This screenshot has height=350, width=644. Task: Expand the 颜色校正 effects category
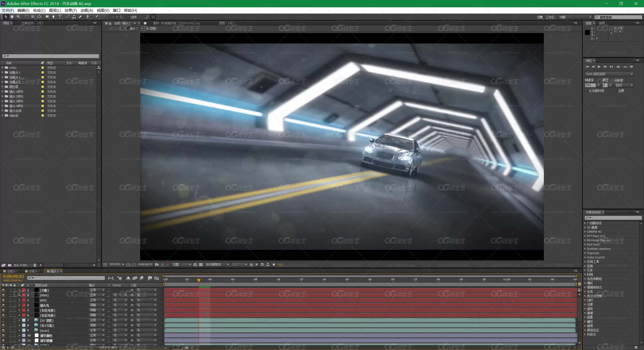click(x=585, y=330)
